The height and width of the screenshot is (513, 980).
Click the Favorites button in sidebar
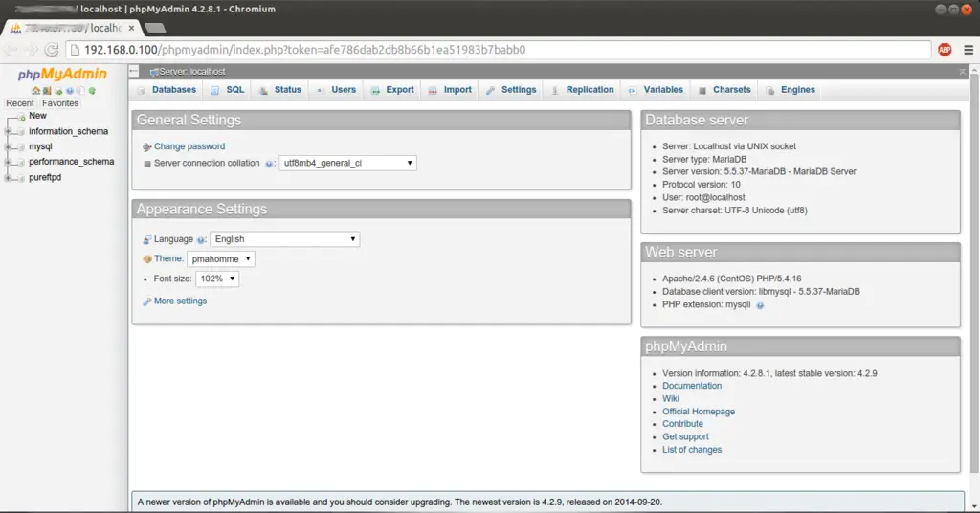coord(60,103)
